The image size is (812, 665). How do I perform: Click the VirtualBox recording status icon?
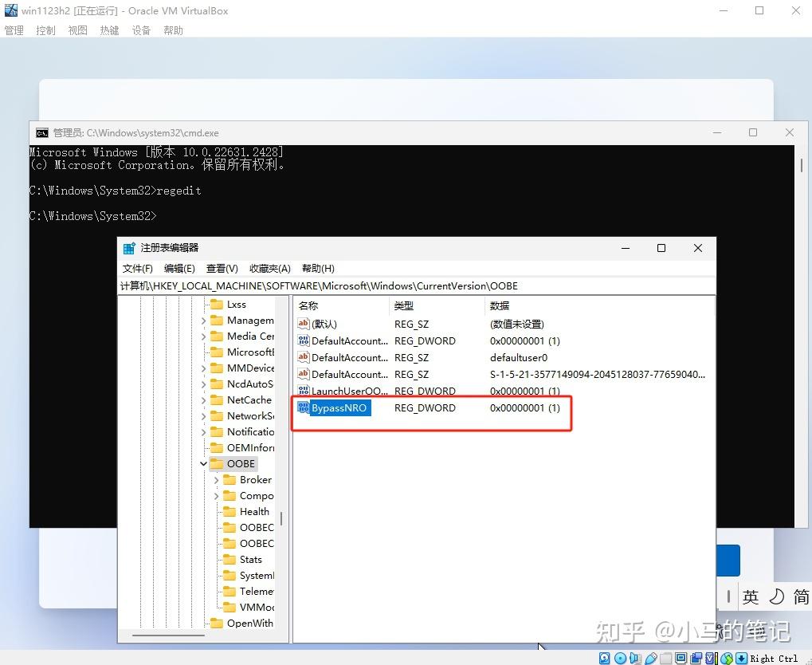point(696,657)
